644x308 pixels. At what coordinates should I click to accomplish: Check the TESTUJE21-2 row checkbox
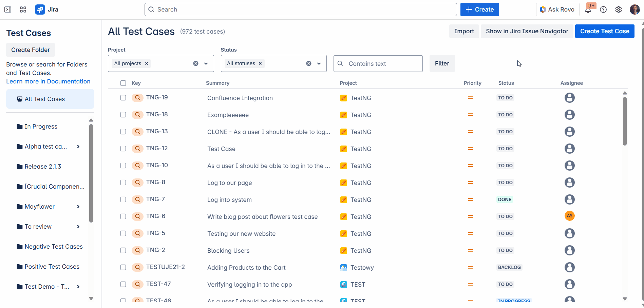point(123,267)
